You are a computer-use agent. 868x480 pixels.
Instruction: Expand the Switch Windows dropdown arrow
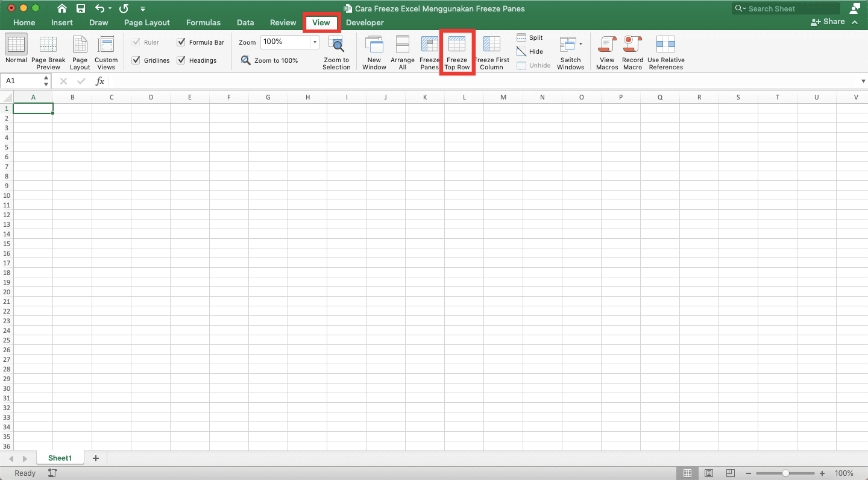point(581,44)
